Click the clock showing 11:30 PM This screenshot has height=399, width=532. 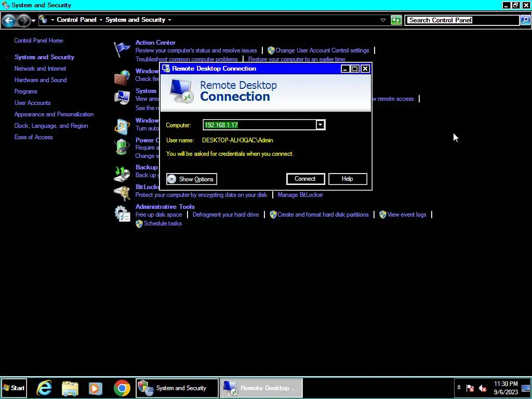(506, 388)
